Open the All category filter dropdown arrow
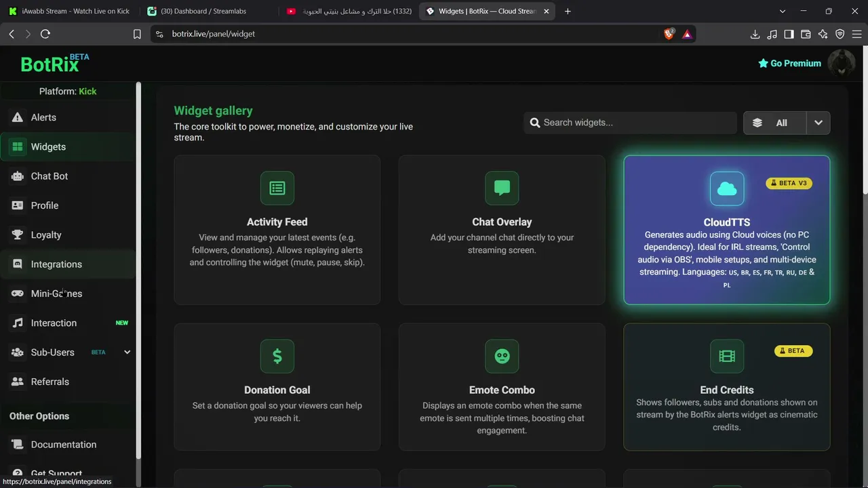This screenshot has height=488, width=868. pos(818,123)
